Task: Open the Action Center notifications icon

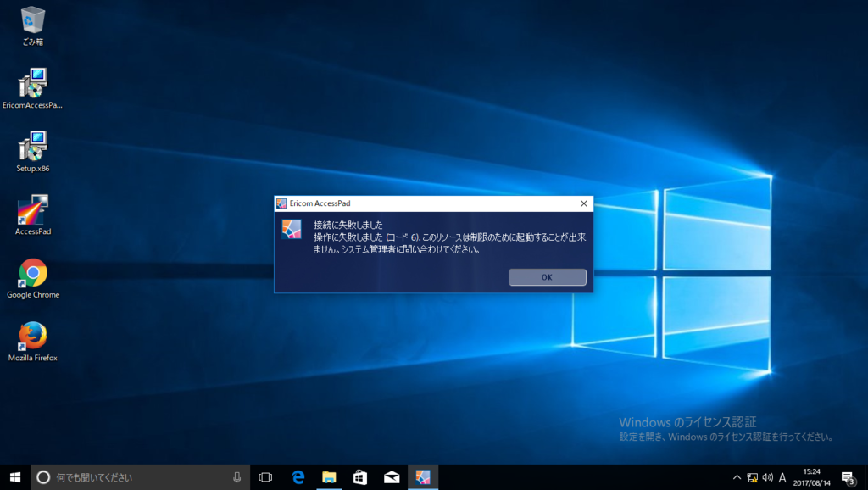Action: (848, 477)
